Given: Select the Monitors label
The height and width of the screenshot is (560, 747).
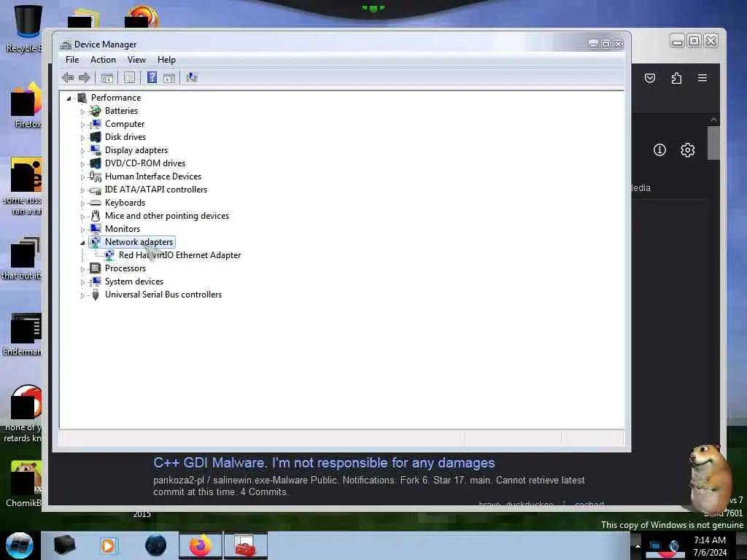Looking at the screenshot, I should 123,229.
